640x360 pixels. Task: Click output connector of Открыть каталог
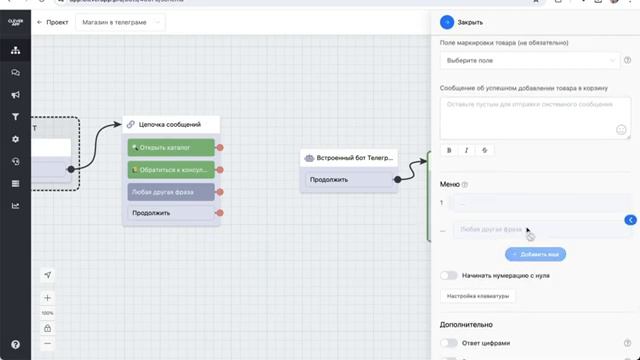point(220,147)
